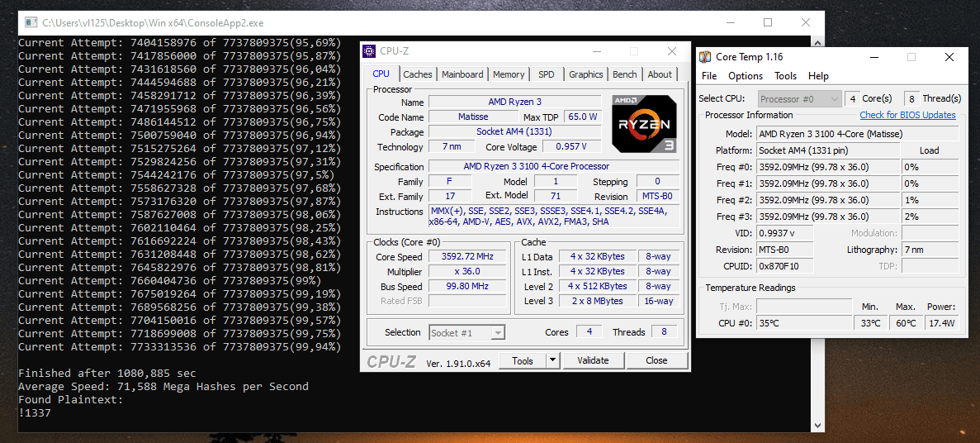The height and width of the screenshot is (443, 980).
Task: Click the console scrollbar up arrow
Action: point(816,42)
